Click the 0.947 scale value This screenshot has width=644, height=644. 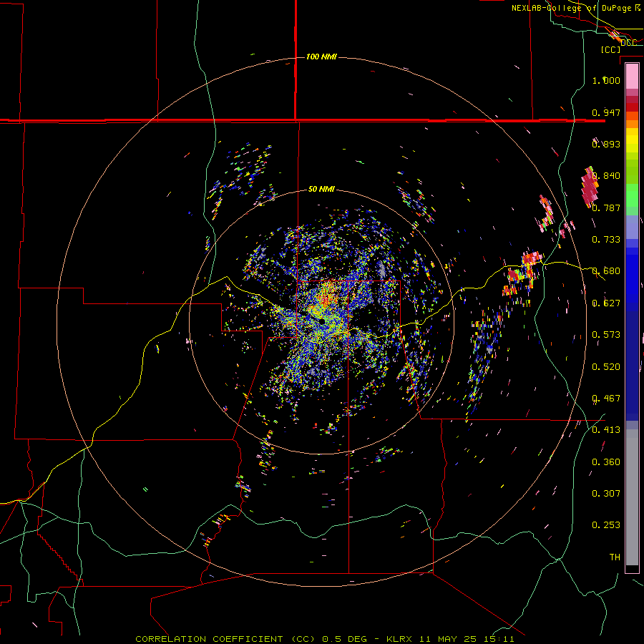[x=606, y=112]
